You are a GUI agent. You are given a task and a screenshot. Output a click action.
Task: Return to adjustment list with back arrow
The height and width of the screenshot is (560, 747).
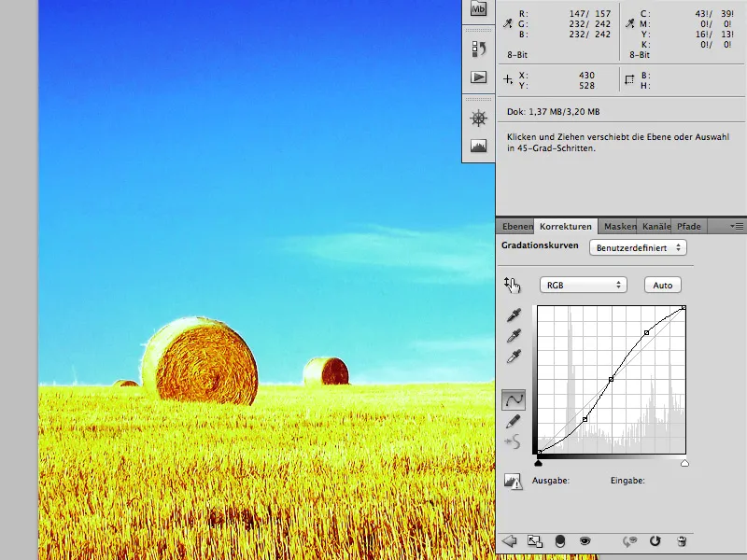point(510,541)
